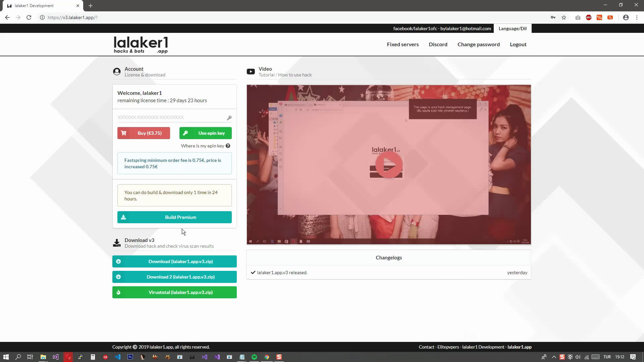This screenshot has height=362, width=644.
Task: Click the facebook/lalaker1ofc contact text
Action: pyautogui.click(x=415, y=28)
